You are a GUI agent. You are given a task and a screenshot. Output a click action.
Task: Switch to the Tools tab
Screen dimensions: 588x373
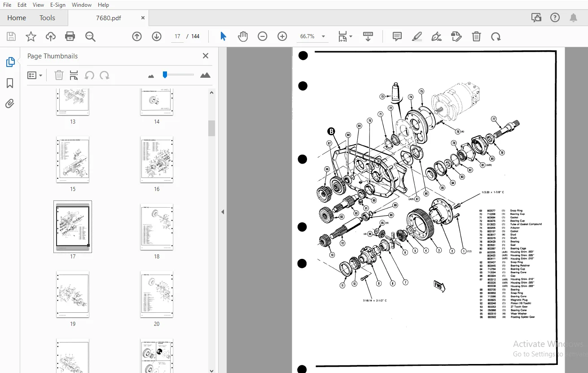[x=47, y=18]
